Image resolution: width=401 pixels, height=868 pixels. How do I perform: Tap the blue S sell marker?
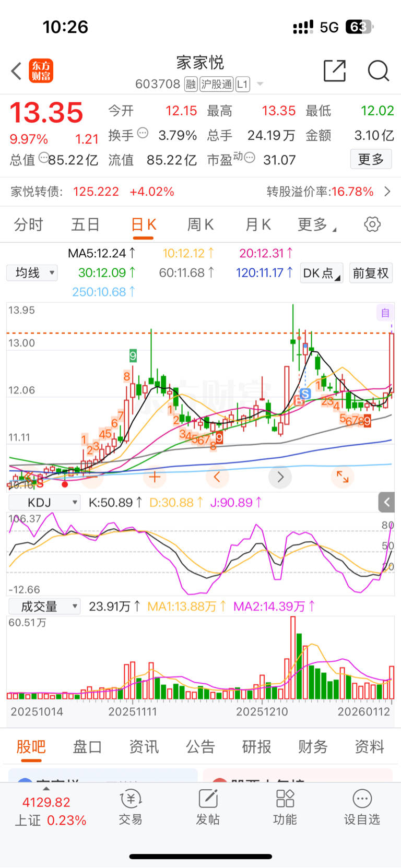coord(305,394)
